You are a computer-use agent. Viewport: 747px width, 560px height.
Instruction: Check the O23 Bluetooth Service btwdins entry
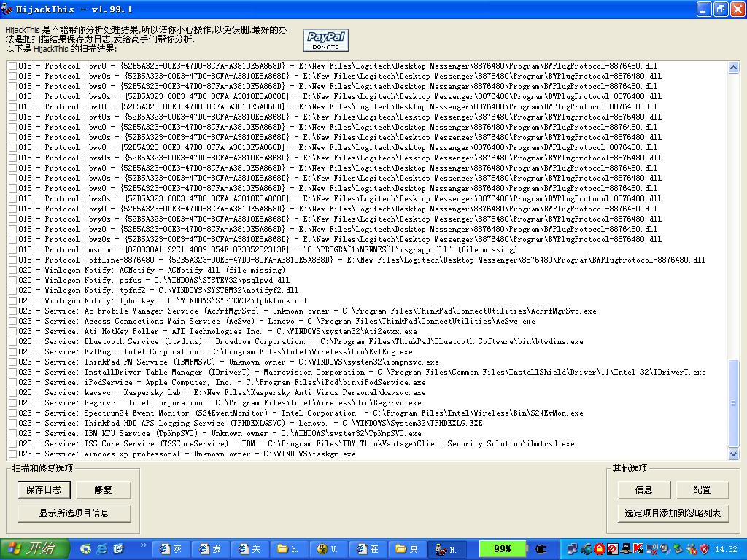pos(13,341)
